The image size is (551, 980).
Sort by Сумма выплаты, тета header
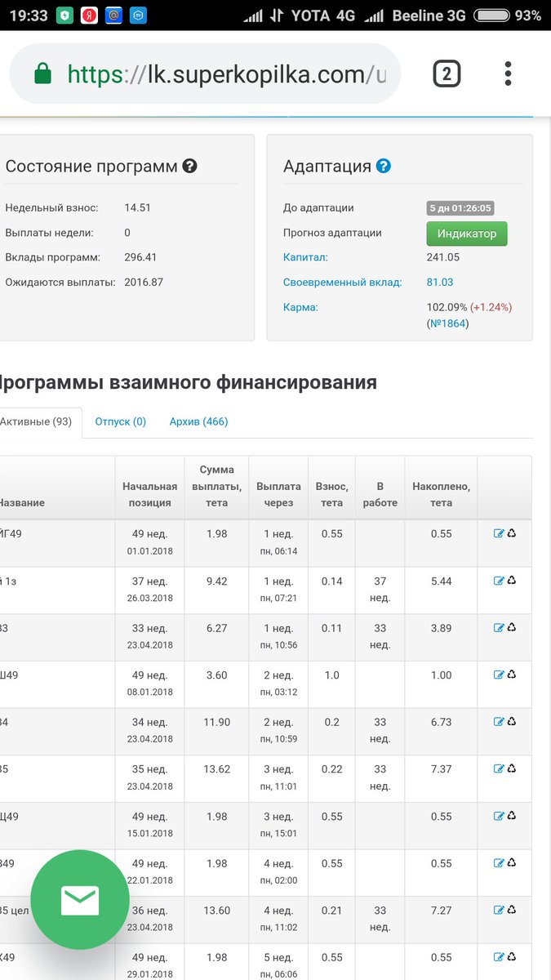216,486
